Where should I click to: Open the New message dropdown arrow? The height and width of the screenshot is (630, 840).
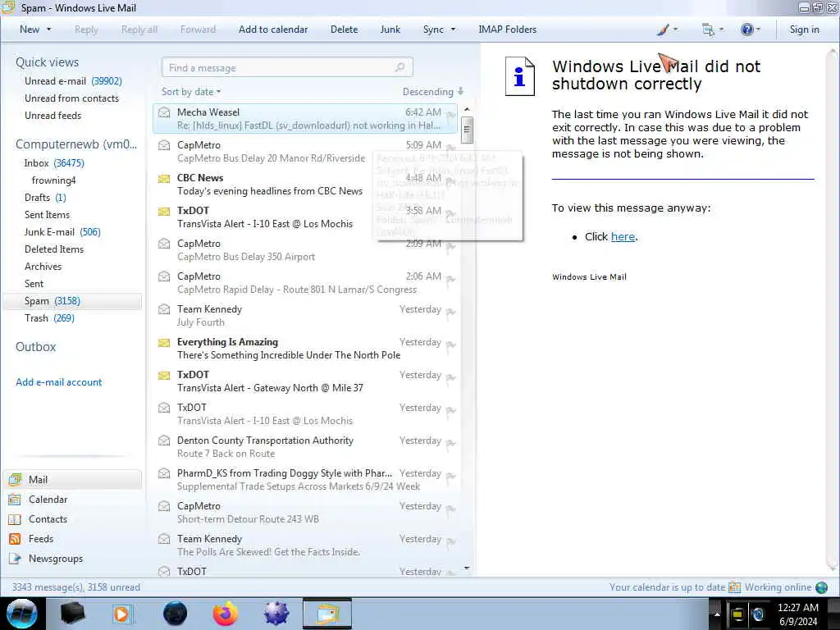[49, 30]
